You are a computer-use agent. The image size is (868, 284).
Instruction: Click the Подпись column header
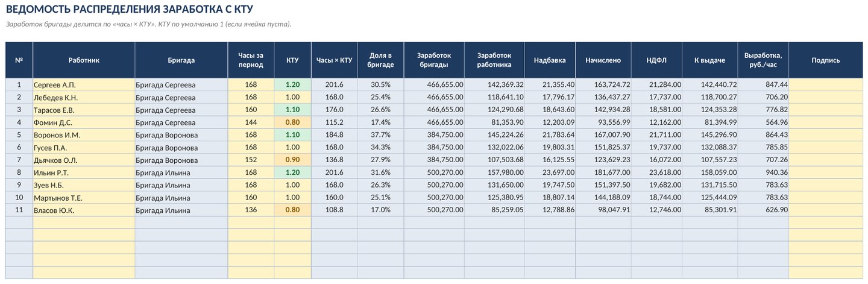coord(826,60)
